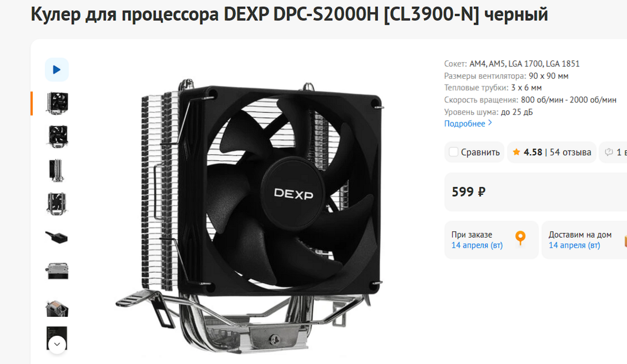Image resolution: width=627 pixels, height=364 pixels.
Task: View the heat pipes close-up thumbnail
Action: pos(57,308)
